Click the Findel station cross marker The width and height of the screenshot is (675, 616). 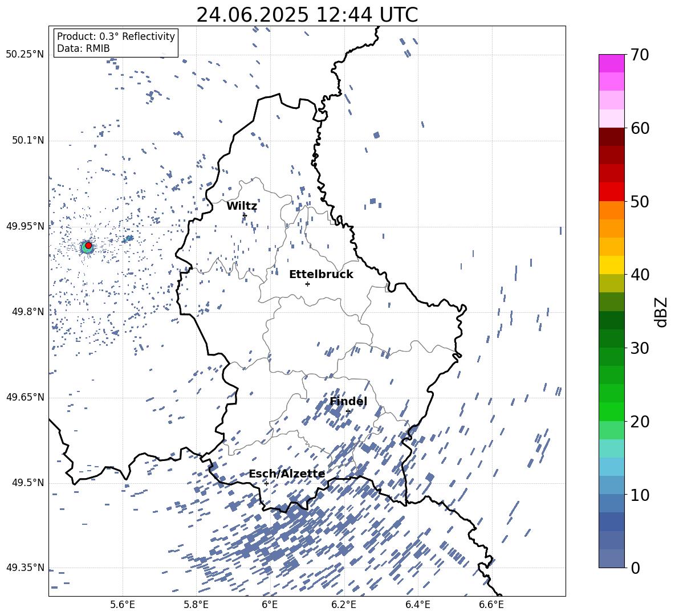tap(348, 411)
